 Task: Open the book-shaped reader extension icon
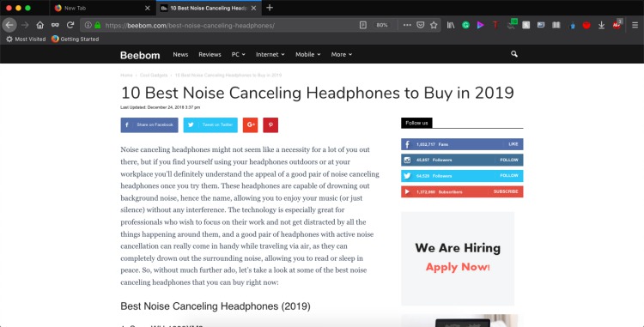tap(556, 25)
